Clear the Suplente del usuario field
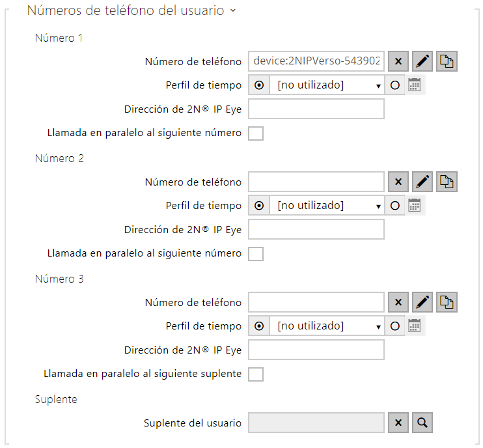This screenshot has height=448, width=483. click(x=398, y=423)
